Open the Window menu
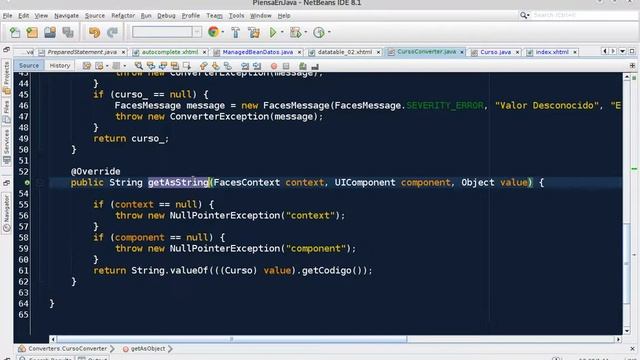 point(260,16)
